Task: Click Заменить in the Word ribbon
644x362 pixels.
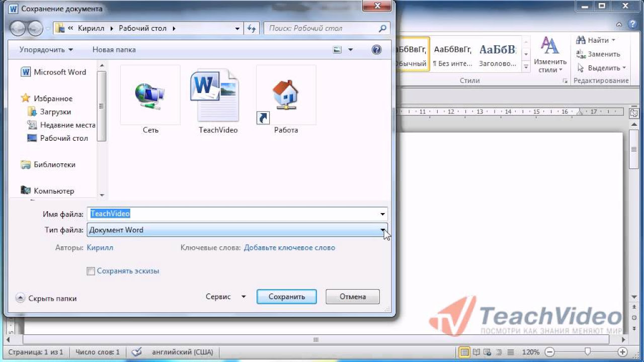Action: (x=598, y=54)
